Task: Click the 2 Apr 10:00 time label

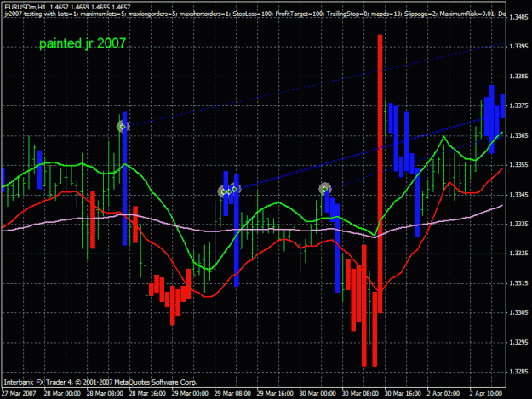Action: click(486, 394)
